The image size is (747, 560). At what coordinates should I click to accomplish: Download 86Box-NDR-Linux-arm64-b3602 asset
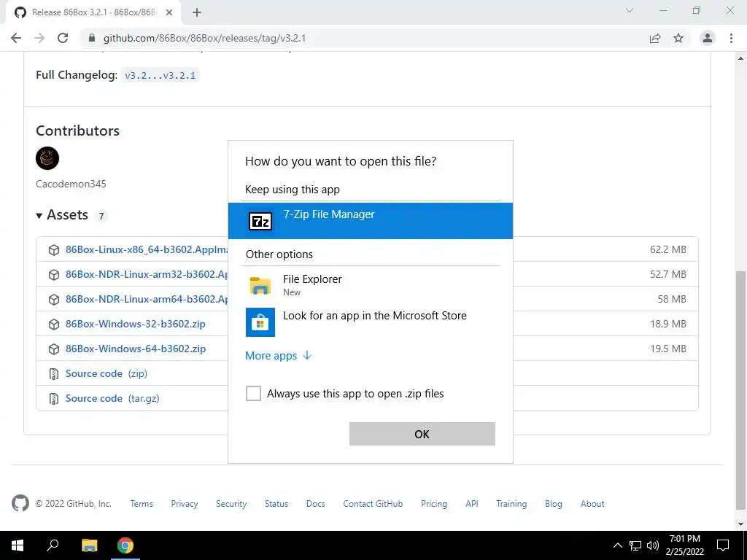[x=147, y=299]
